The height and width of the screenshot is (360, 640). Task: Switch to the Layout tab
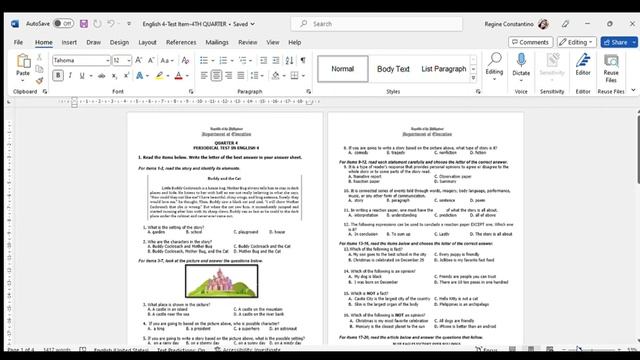pos(147,42)
